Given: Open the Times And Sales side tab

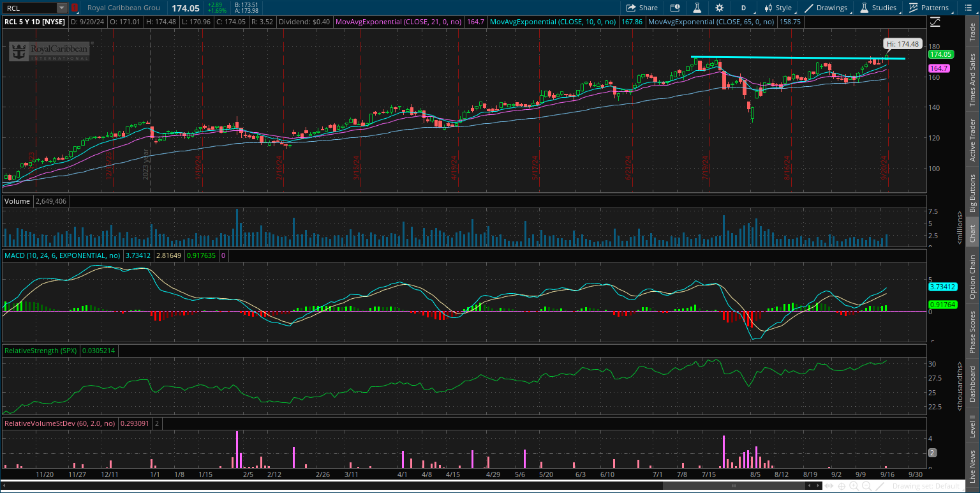Looking at the screenshot, I should (972, 80).
